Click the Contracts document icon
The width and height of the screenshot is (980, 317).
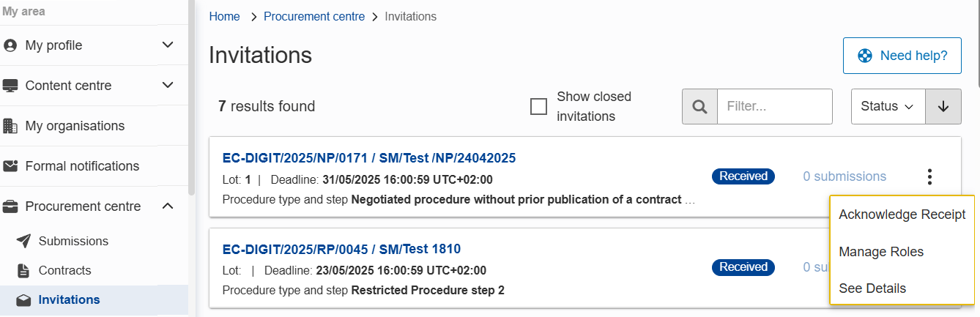(x=23, y=270)
